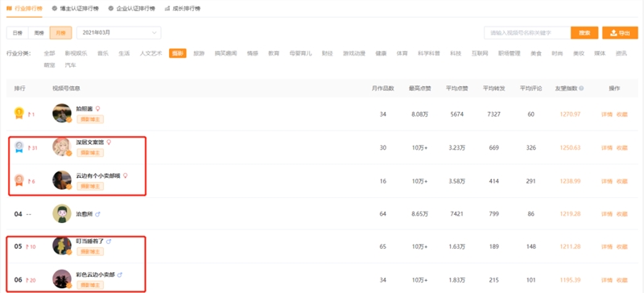Click 收藏 for 云边有个小卖部哦 row
Viewport: 644px width, 293px height.
[621, 181]
